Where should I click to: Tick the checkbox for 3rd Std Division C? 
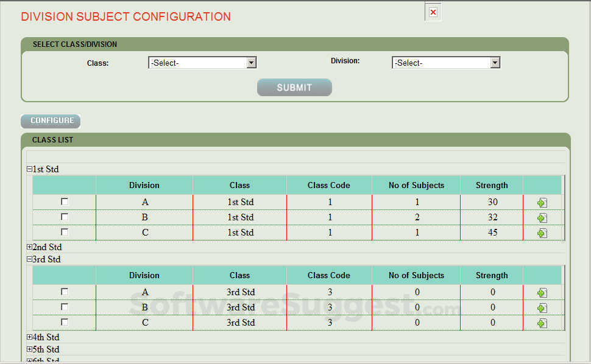pyautogui.click(x=64, y=322)
